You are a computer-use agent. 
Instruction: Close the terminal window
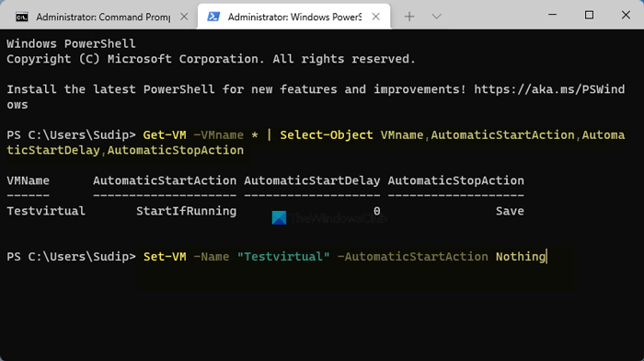coord(626,16)
